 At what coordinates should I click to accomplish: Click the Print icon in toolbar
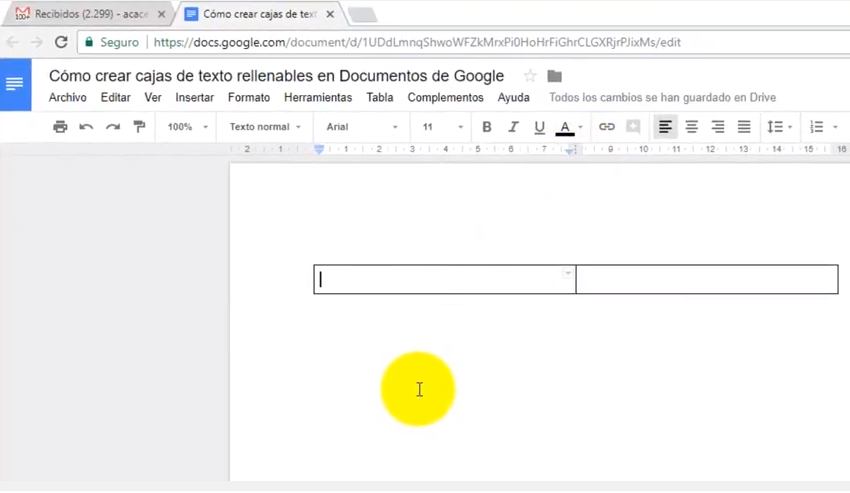[60, 127]
